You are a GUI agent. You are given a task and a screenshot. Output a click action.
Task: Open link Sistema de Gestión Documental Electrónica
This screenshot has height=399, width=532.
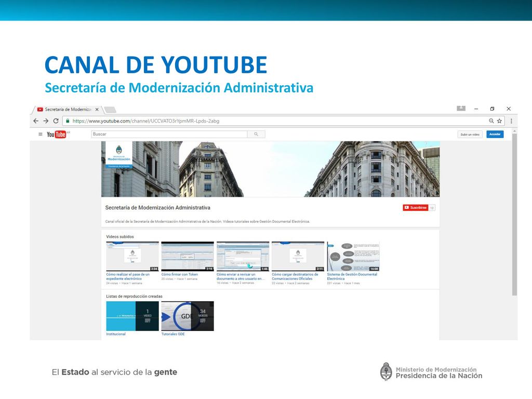pos(352,276)
